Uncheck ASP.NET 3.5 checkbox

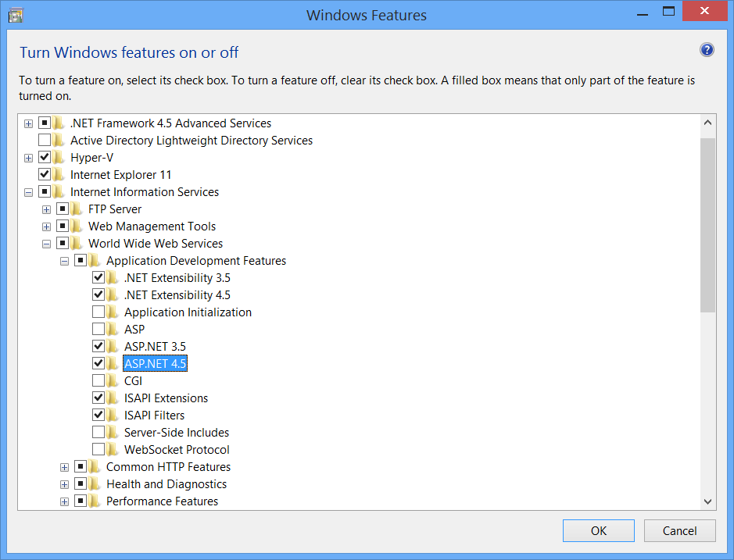coord(98,346)
